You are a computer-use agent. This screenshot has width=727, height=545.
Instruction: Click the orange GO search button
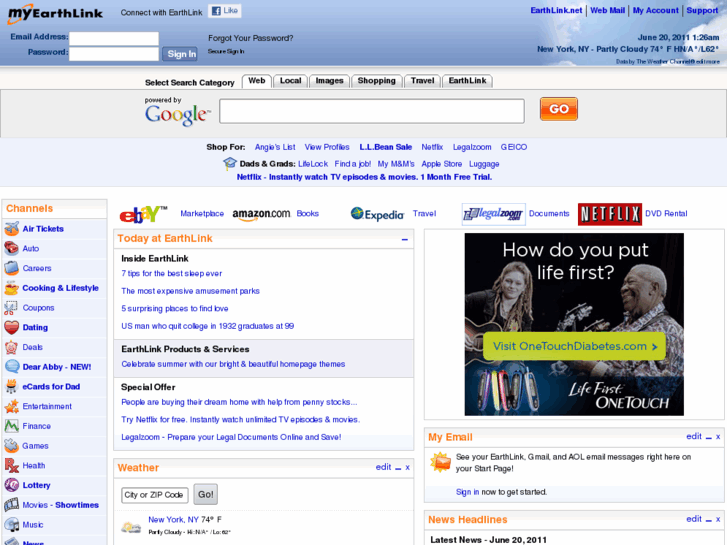click(x=559, y=109)
